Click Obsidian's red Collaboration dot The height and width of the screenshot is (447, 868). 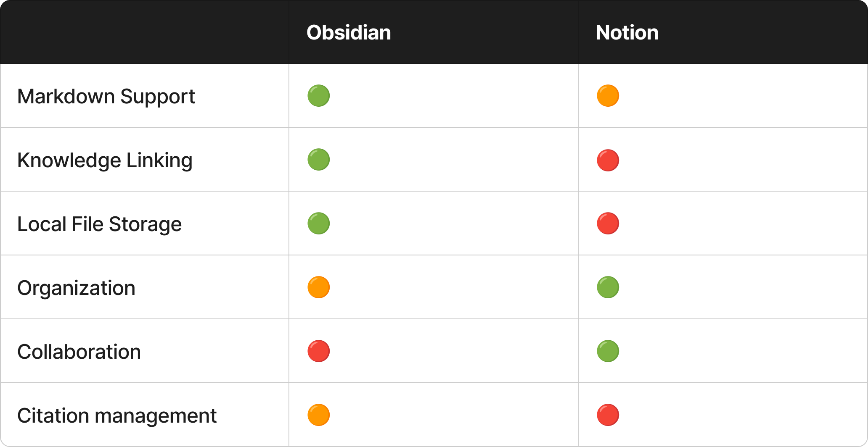[x=318, y=351]
